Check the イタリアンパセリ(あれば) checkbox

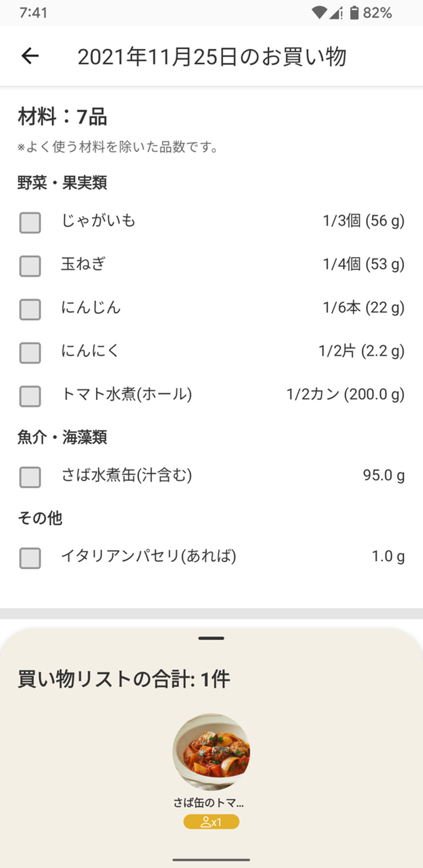tap(30, 558)
